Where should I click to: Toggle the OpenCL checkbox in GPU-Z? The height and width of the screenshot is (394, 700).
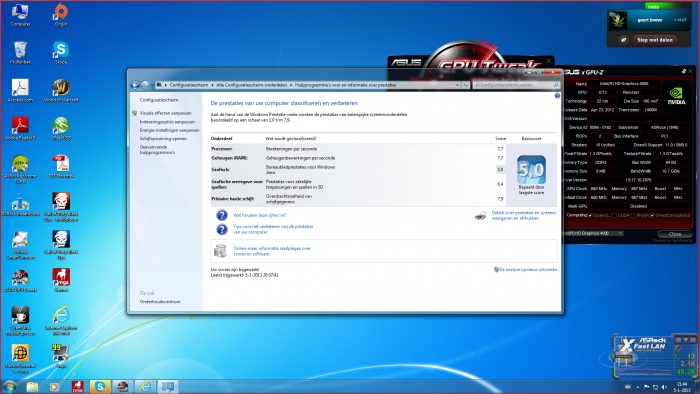click(x=590, y=215)
